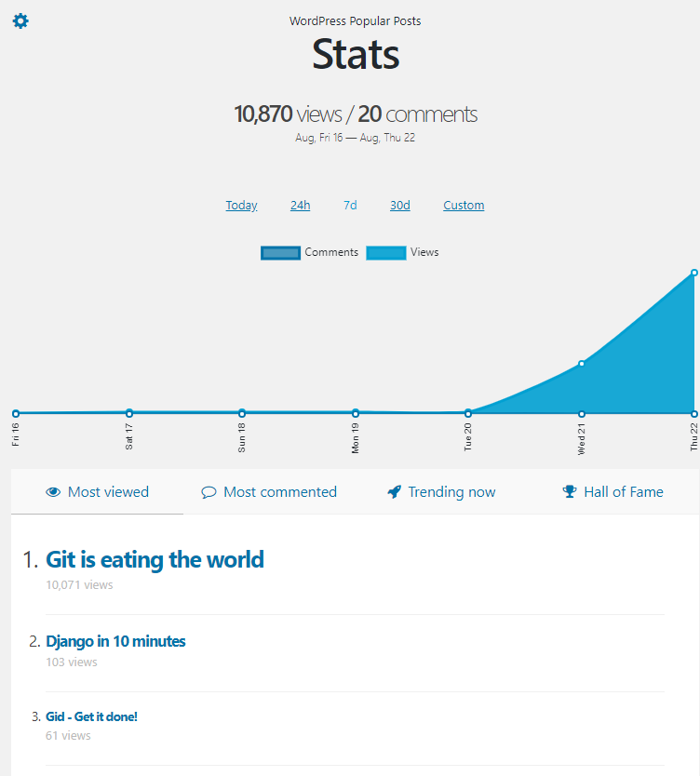Open the 'Gid - Get it done!' post
The image size is (700, 776).
click(91, 716)
